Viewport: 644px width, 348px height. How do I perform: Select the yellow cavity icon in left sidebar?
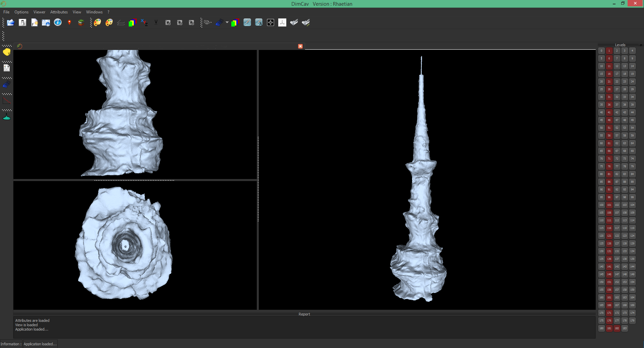click(x=7, y=52)
